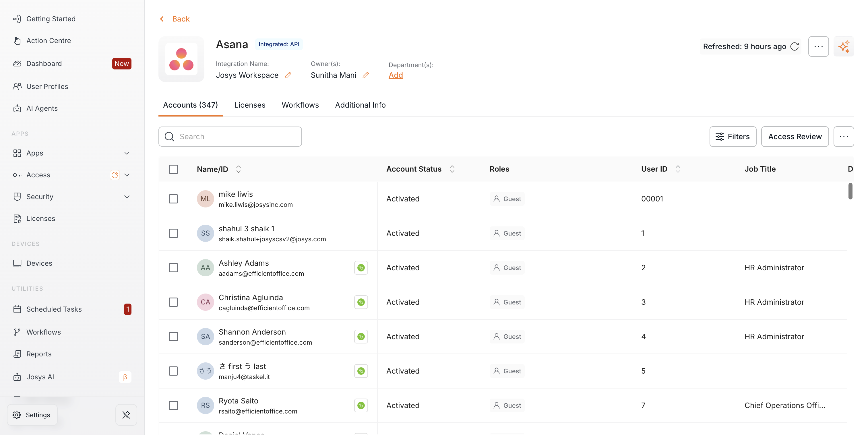Click the Getting Started rocket icon
Image resolution: width=868 pixels, height=435 pixels.
(x=17, y=19)
